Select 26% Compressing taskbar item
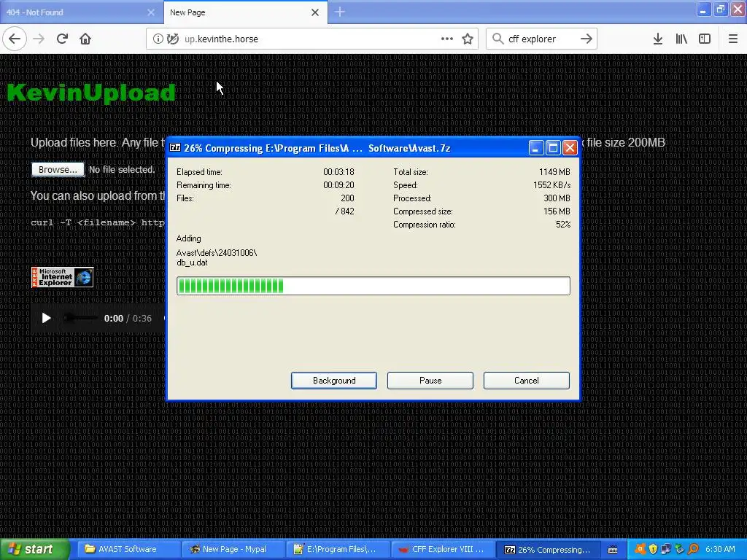747x560 pixels. click(548, 549)
